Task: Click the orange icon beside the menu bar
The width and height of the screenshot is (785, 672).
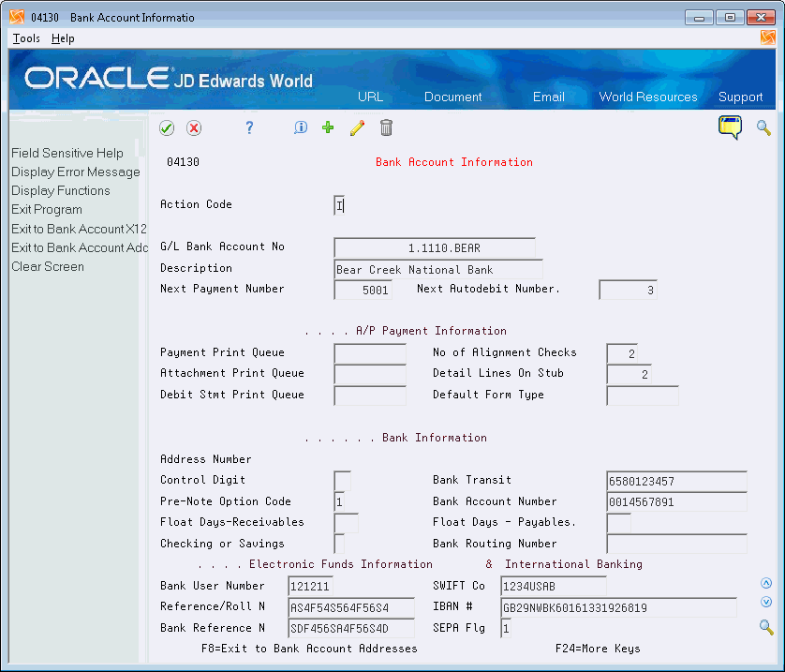Action: pyautogui.click(x=767, y=37)
